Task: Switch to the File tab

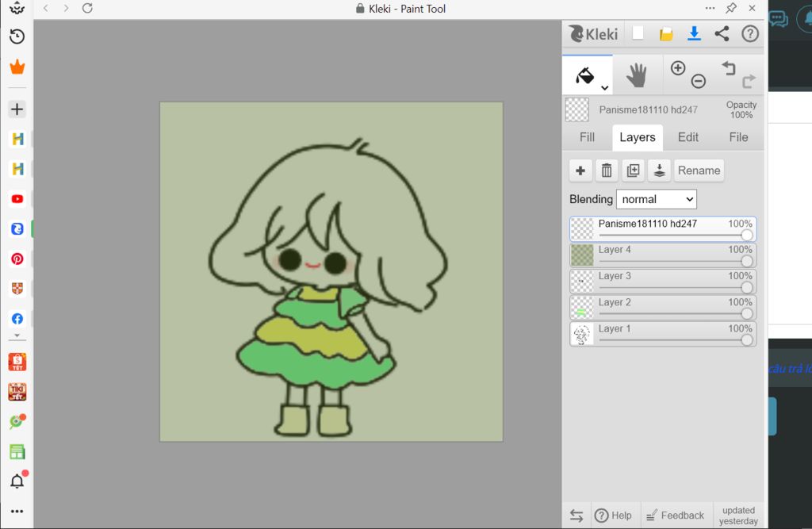Action: (x=738, y=137)
